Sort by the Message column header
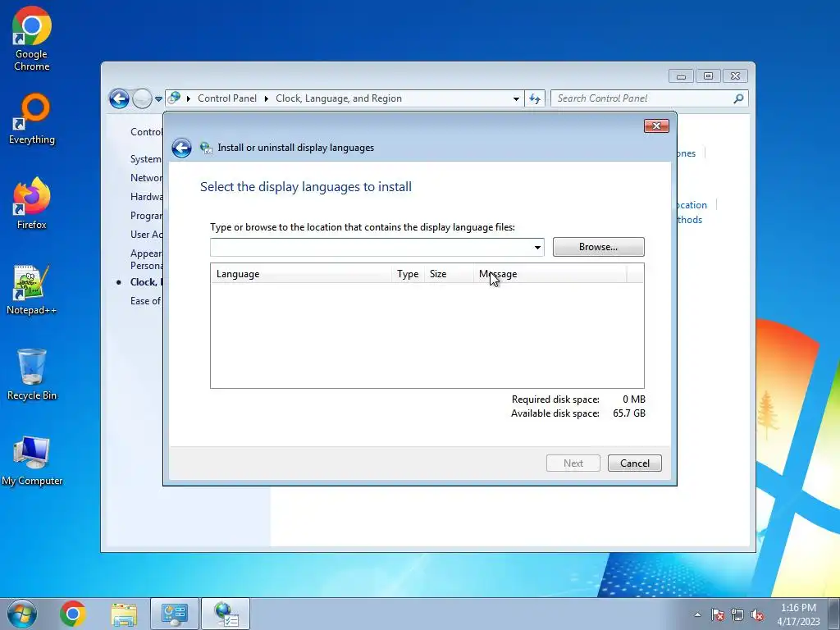The image size is (840, 630). (x=550, y=274)
